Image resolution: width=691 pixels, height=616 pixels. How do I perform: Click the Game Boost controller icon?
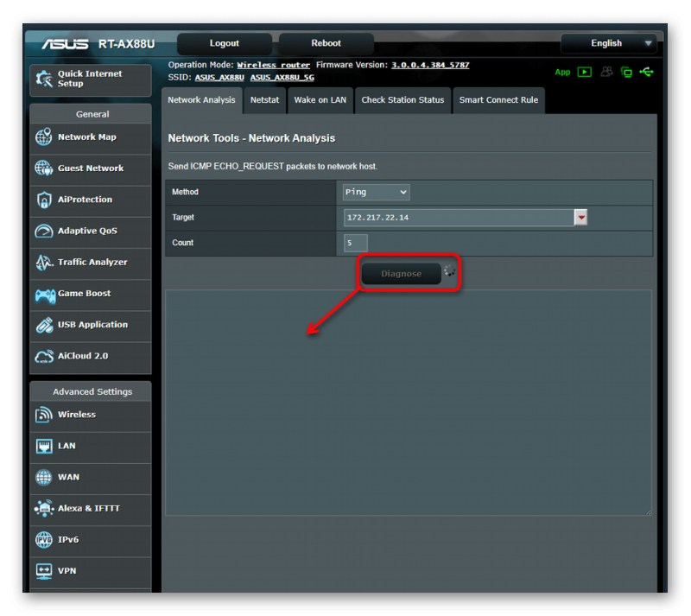45,295
